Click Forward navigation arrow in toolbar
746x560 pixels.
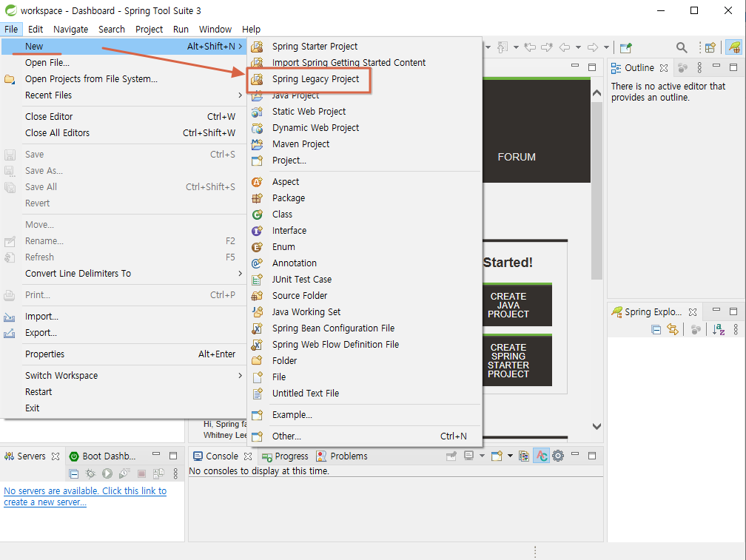593,47
